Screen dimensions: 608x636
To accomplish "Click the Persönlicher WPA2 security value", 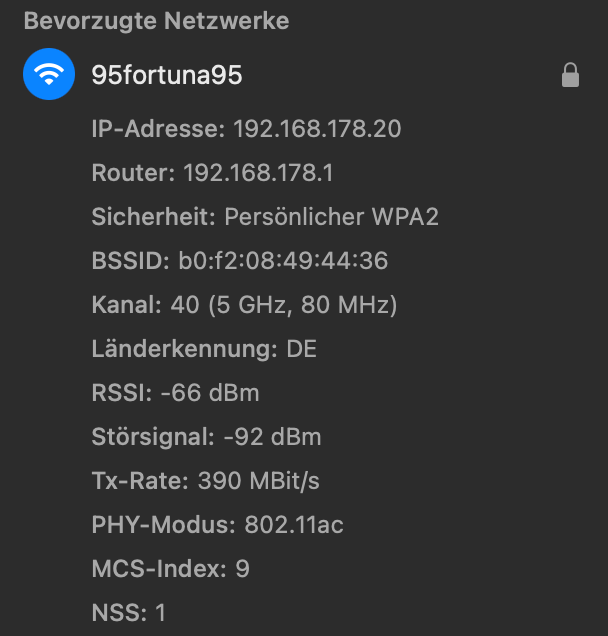I will click(331, 217).
